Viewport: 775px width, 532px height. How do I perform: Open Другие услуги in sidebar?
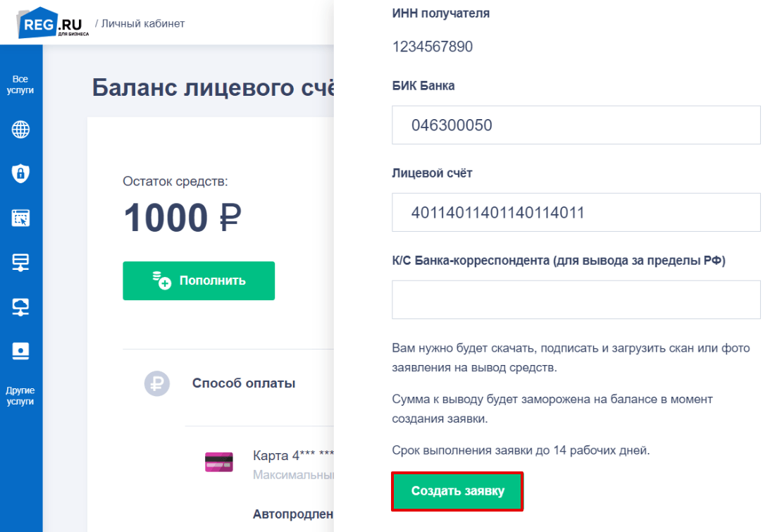20,395
